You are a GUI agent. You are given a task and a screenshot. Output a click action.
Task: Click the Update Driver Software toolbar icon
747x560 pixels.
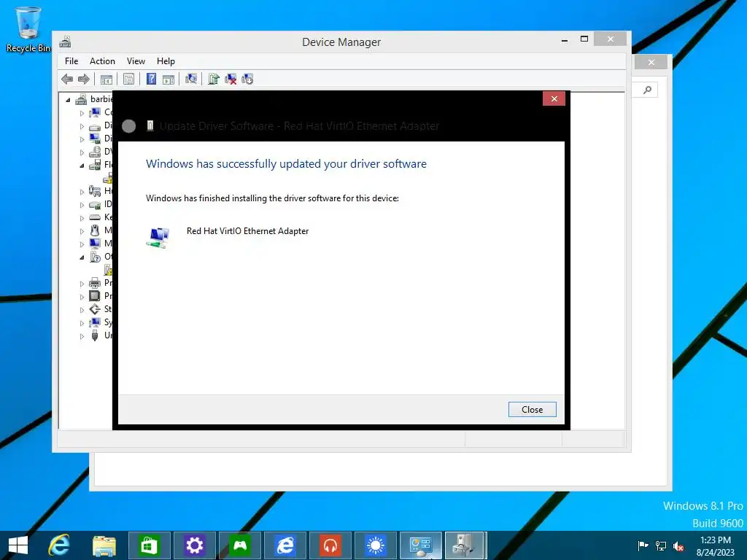(x=214, y=79)
